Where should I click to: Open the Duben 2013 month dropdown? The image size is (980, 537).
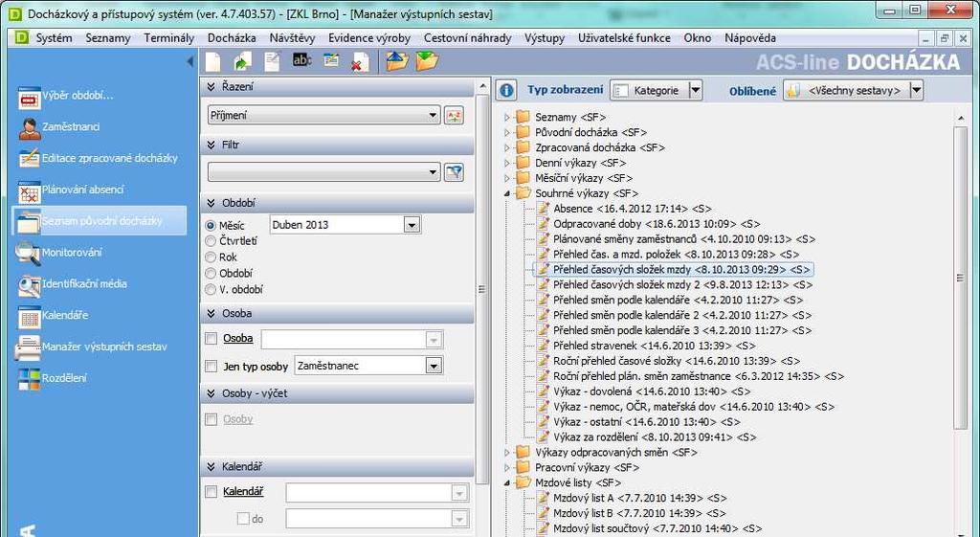point(412,225)
